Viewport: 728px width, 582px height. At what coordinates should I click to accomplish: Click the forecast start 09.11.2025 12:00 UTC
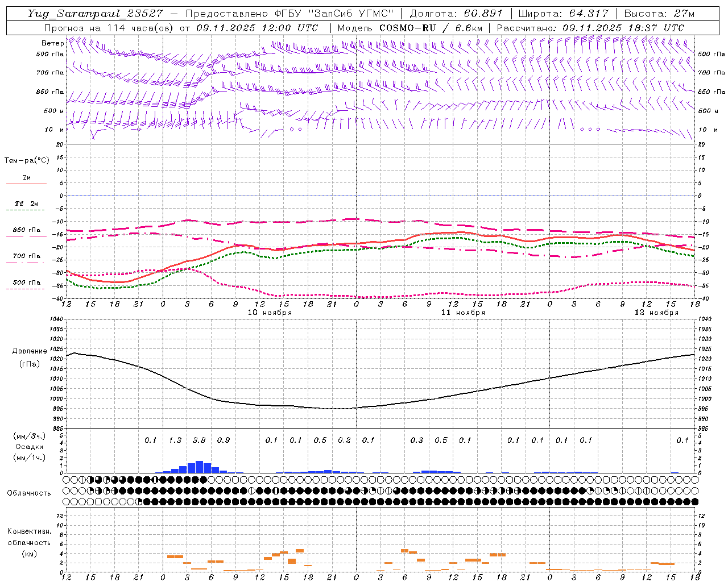[257, 27]
